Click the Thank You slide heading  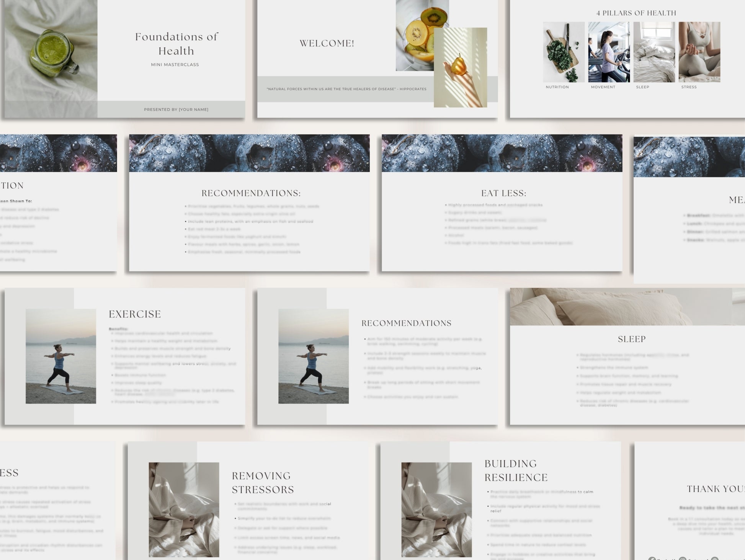point(715,489)
